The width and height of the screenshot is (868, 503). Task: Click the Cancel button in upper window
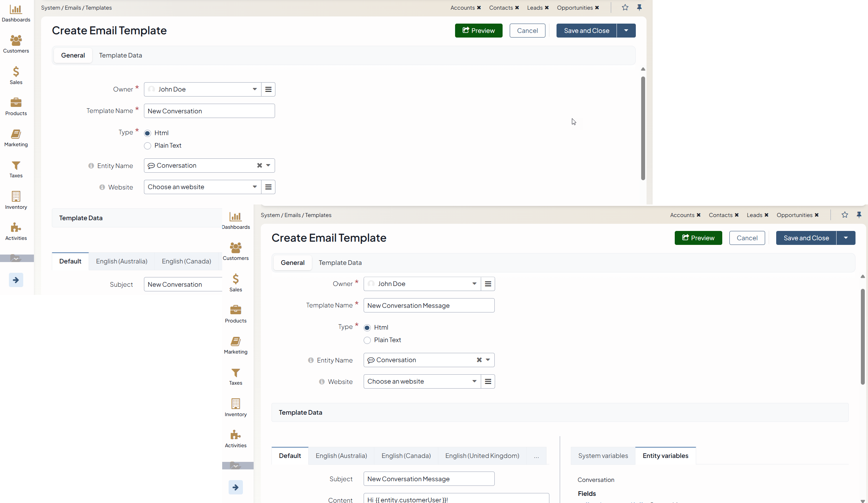tap(527, 31)
